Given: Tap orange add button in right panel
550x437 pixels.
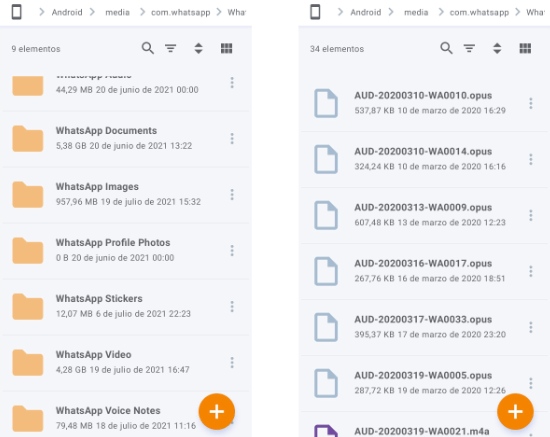Looking at the screenshot, I should tap(515, 411).
